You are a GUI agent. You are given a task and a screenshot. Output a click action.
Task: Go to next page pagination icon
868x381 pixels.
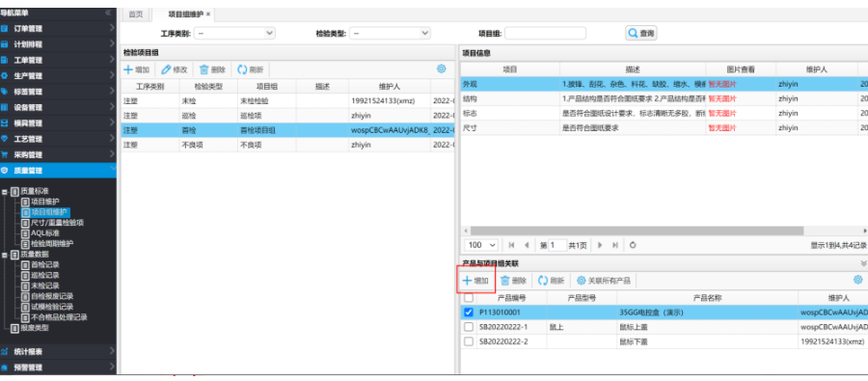tap(600, 245)
